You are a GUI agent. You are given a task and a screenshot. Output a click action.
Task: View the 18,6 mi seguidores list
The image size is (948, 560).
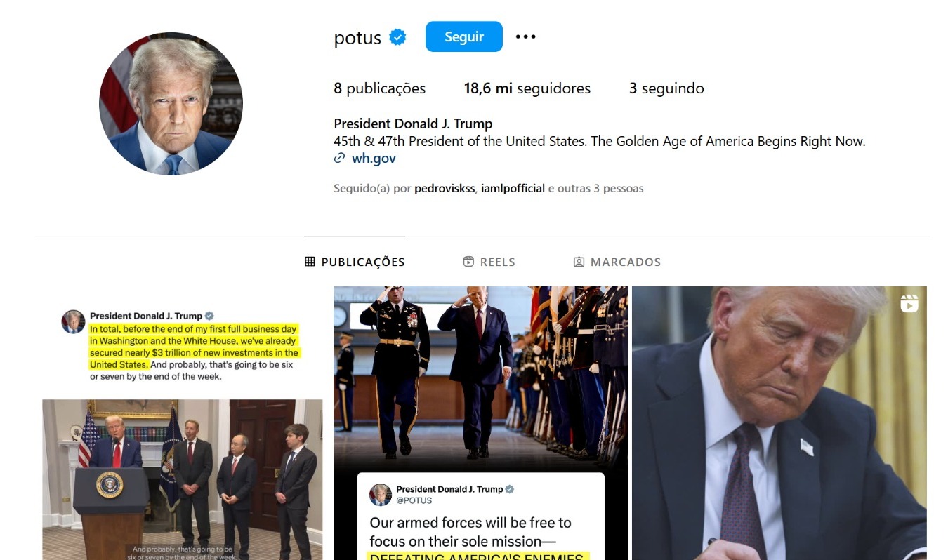[x=527, y=88]
